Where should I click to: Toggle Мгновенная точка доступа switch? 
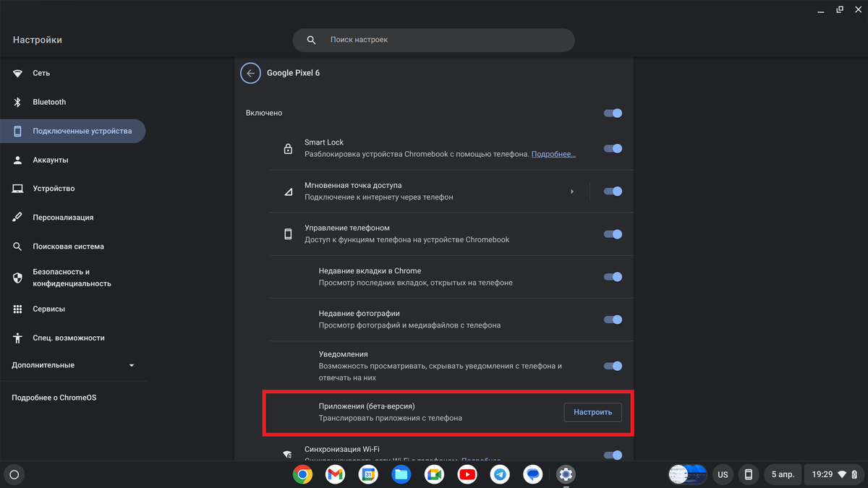tap(613, 192)
